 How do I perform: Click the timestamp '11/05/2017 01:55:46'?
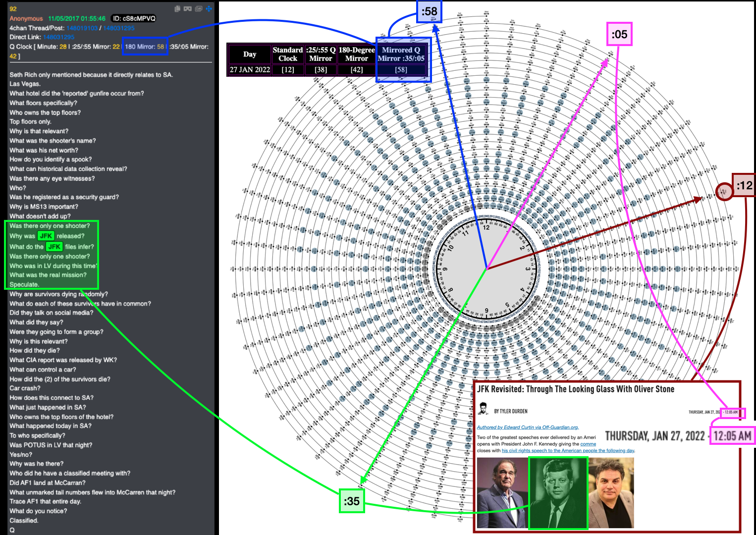pyautogui.click(x=77, y=18)
